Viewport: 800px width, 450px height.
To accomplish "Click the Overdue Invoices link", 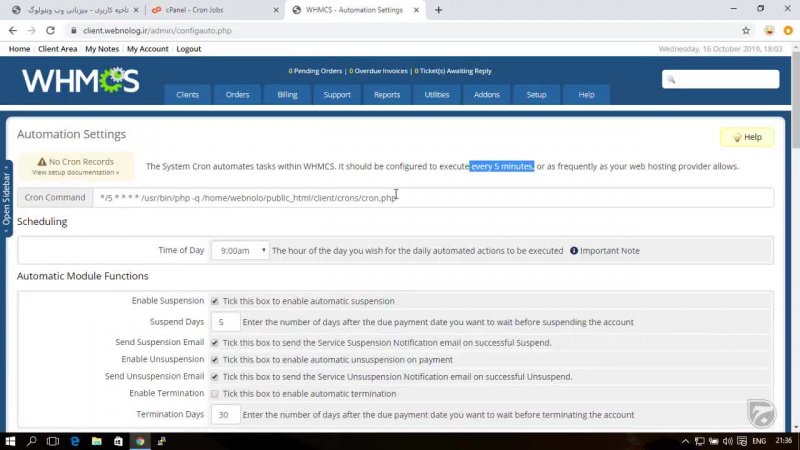I will click(x=378, y=71).
